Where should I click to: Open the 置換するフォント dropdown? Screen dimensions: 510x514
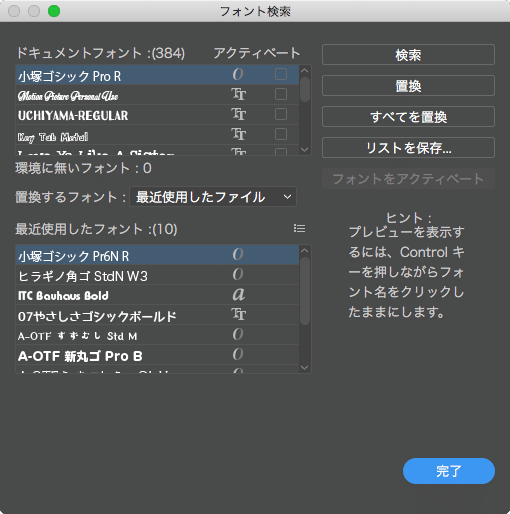pyautogui.click(x=213, y=197)
